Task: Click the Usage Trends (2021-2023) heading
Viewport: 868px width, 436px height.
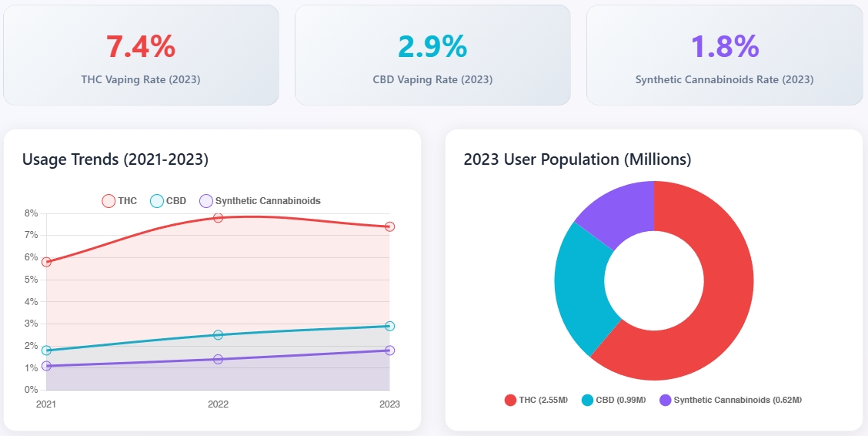Action: coord(115,159)
